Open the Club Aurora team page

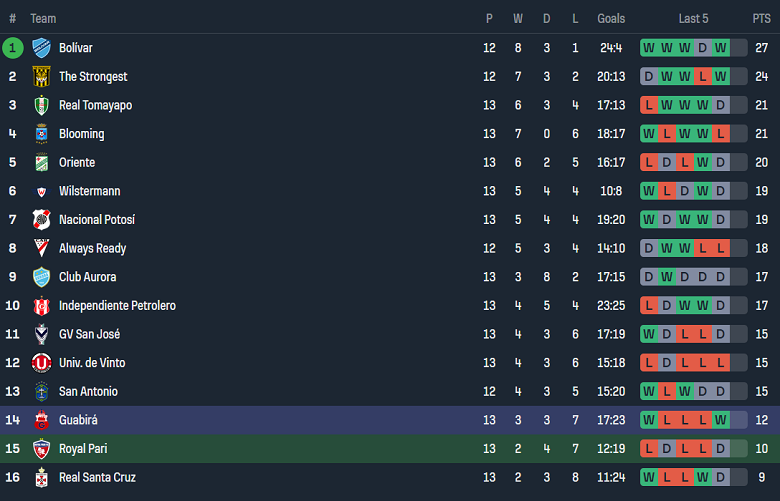(87, 277)
